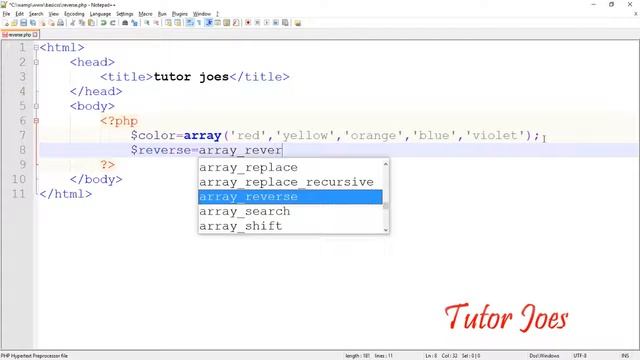The height and width of the screenshot is (360, 640).
Task: Click the Playback macro icon
Action: (267, 23)
